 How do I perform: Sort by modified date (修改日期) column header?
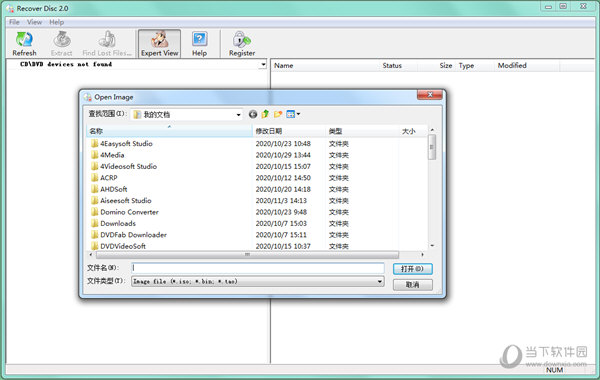pos(289,131)
